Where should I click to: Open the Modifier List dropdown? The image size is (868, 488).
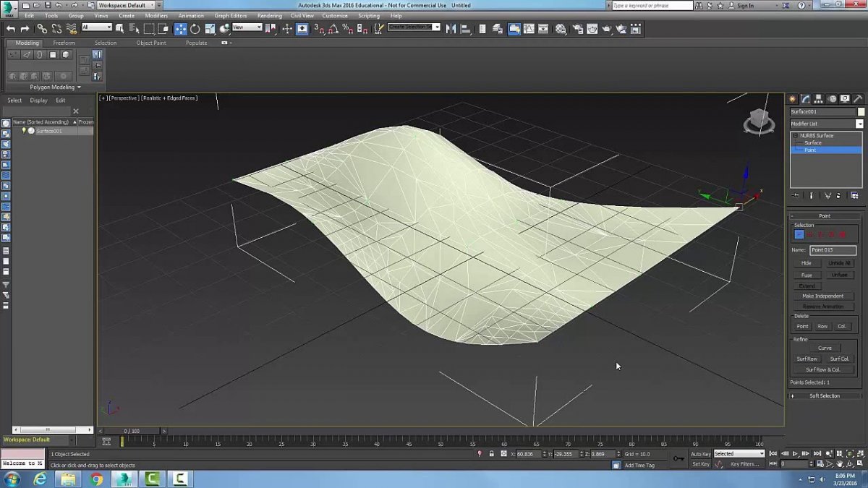(826, 124)
